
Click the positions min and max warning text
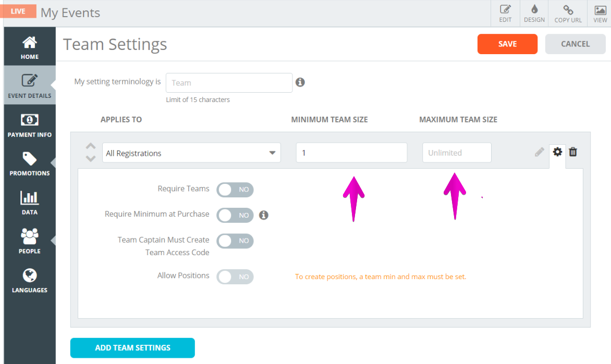click(x=381, y=277)
